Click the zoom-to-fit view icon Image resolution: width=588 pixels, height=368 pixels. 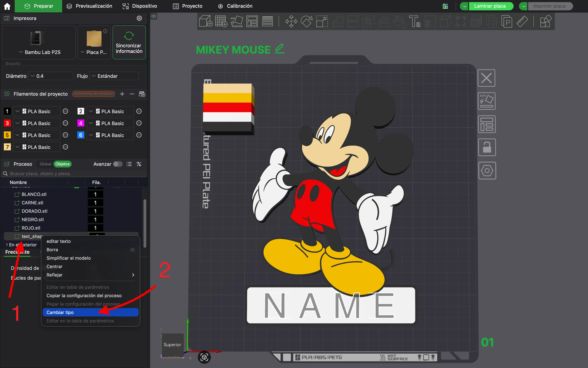click(204, 357)
